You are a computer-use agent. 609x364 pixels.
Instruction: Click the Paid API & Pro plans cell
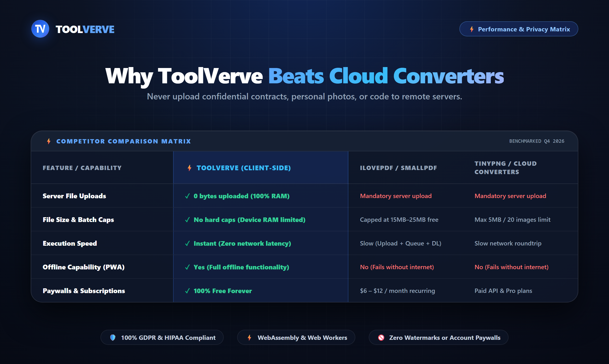point(503,291)
